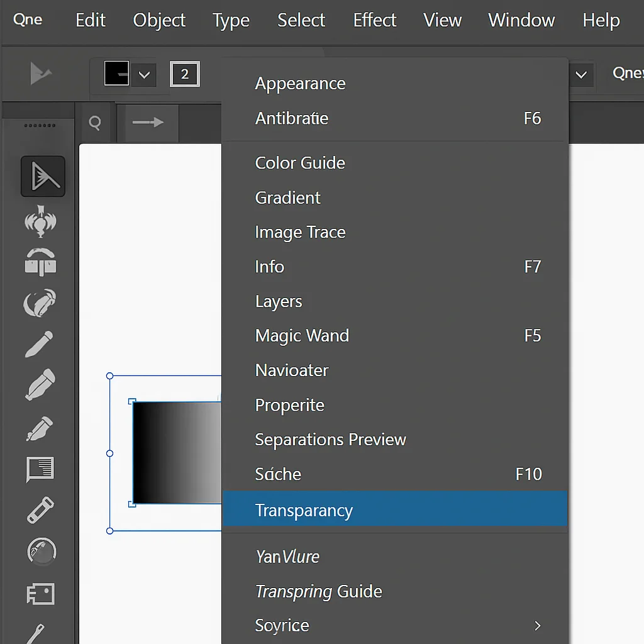Click the right arrow tab button

[148, 122]
